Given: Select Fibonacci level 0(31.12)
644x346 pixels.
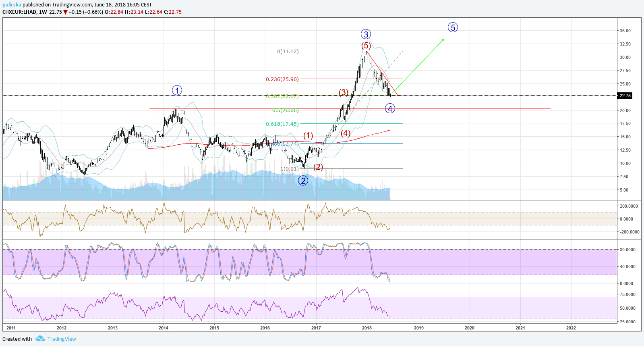Looking at the screenshot, I should [288, 51].
